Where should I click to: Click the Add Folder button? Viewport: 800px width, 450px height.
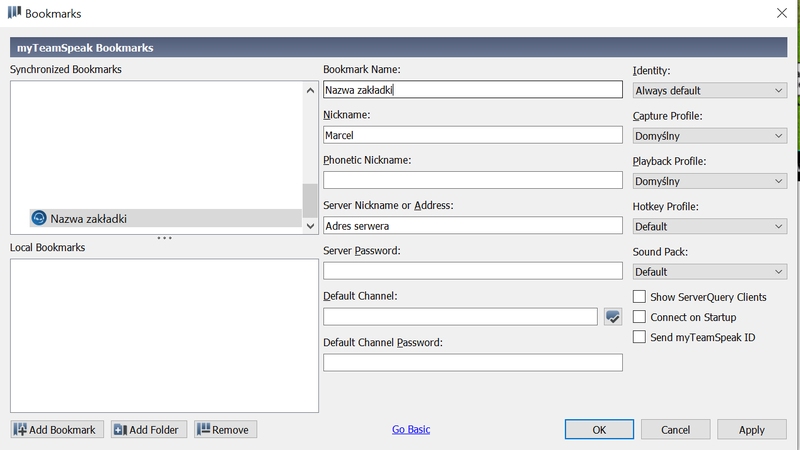149,430
